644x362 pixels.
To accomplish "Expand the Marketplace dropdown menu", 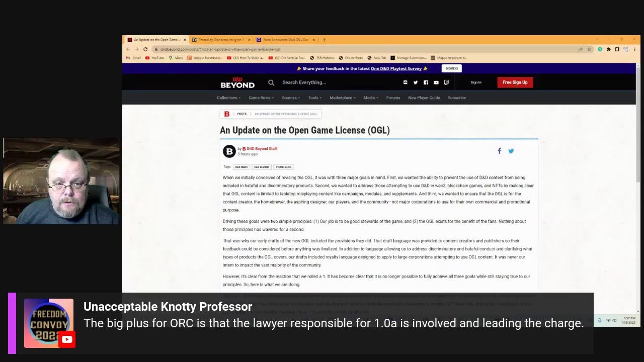I will click(343, 98).
